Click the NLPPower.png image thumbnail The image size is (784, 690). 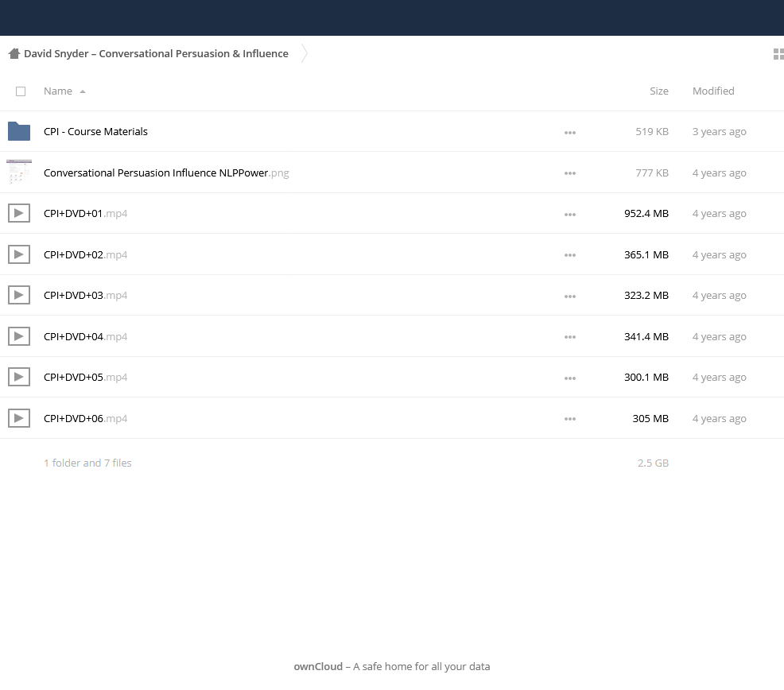point(19,172)
